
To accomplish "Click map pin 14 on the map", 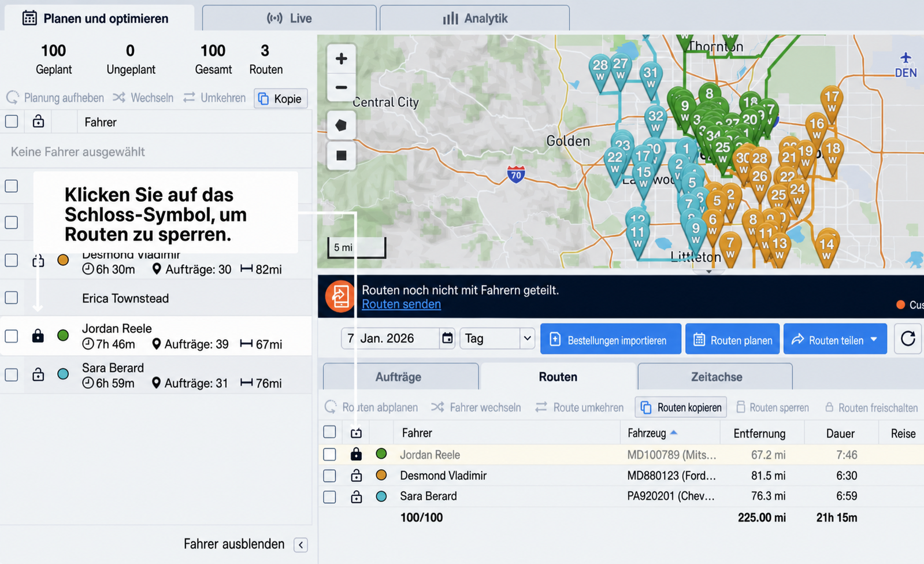I will pyautogui.click(x=827, y=247).
